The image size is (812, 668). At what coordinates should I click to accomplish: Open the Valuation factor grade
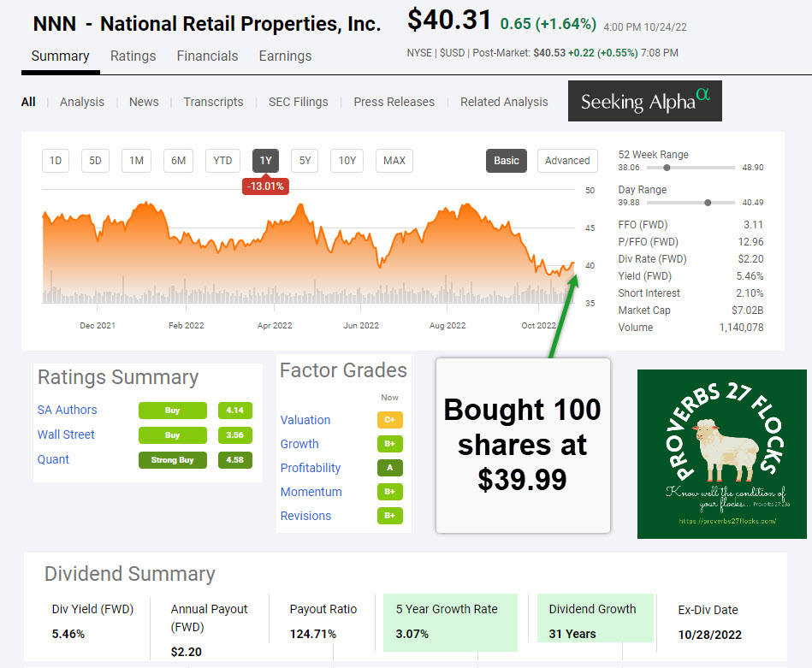click(305, 420)
